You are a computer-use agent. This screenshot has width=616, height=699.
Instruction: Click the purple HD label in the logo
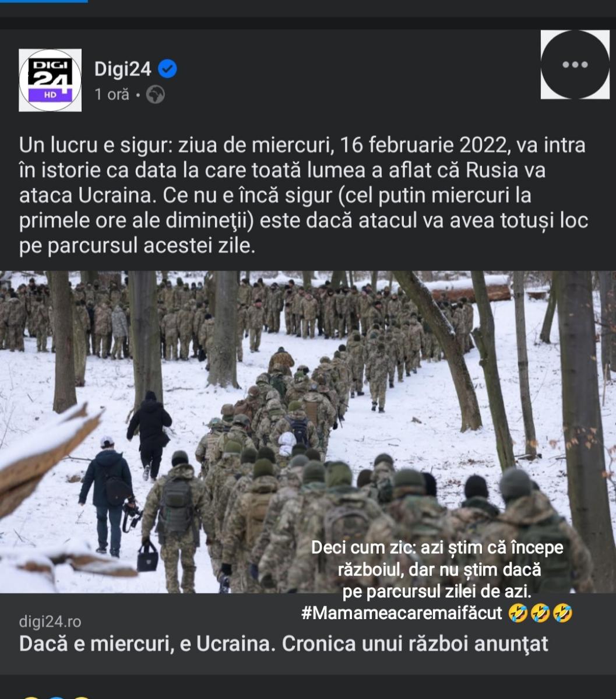pos(50,94)
